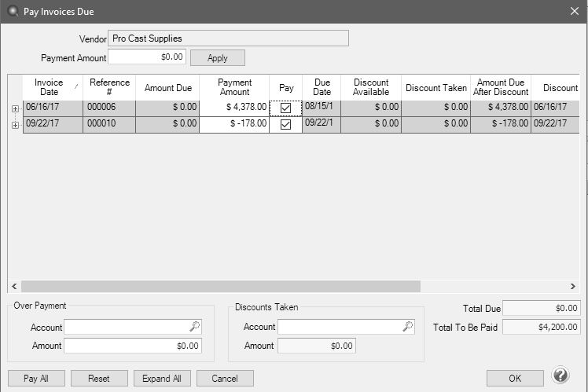Click the Reference # column header
The width and height of the screenshot is (588, 392).
coord(109,88)
